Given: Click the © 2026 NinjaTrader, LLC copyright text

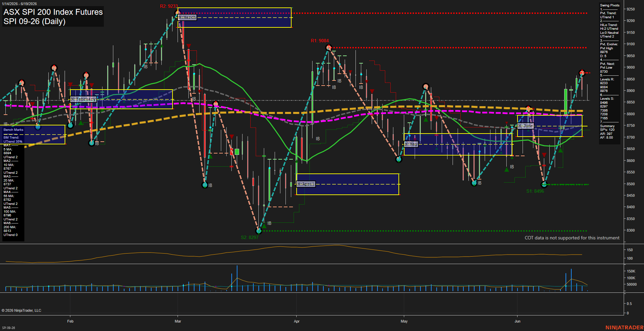Looking at the screenshot, I should (21, 310).
